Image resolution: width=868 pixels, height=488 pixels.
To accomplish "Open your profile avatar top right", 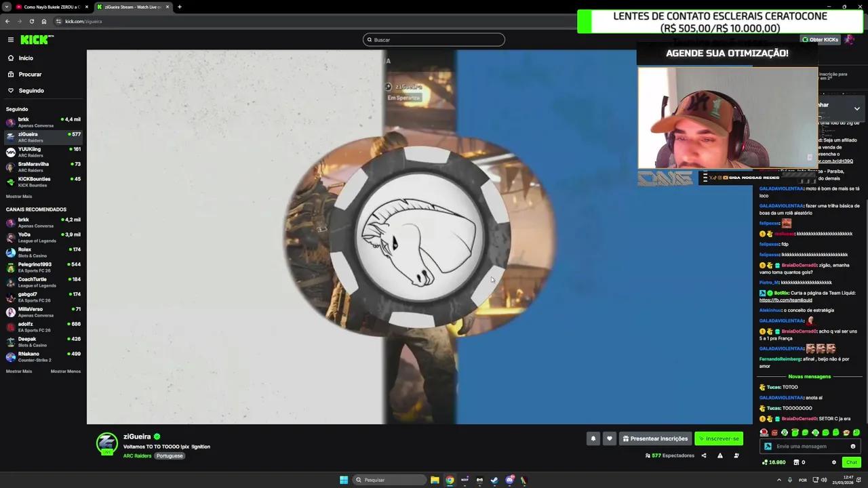I will (850, 39).
